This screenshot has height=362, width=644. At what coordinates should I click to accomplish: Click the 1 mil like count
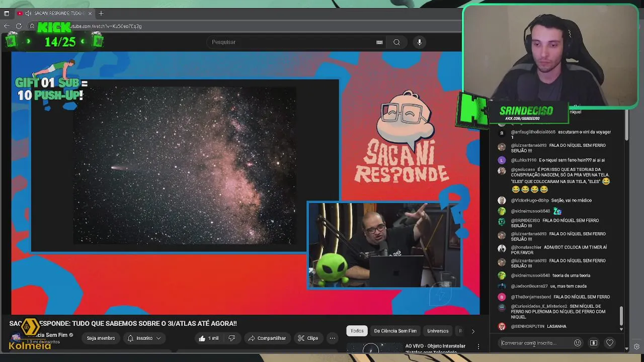[214, 338]
